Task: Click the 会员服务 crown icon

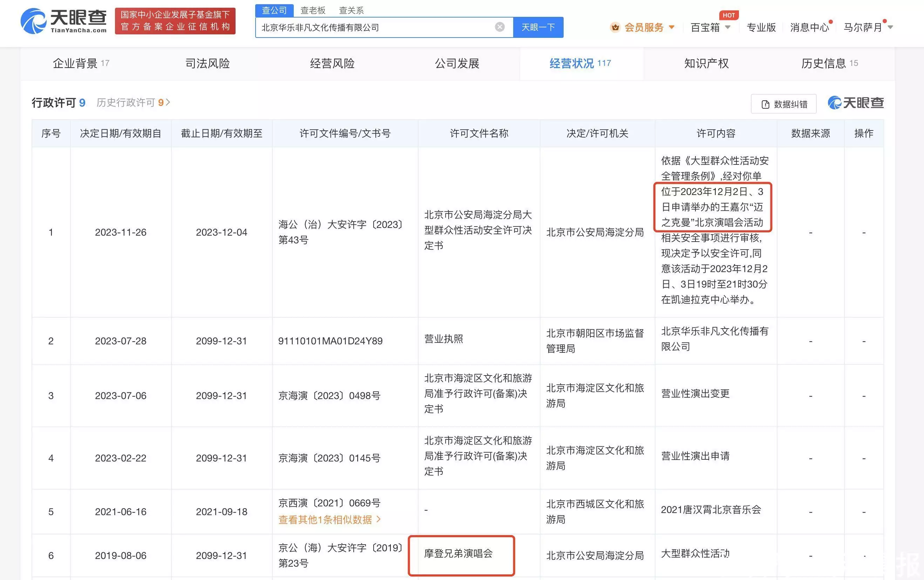Action: click(615, 27)
